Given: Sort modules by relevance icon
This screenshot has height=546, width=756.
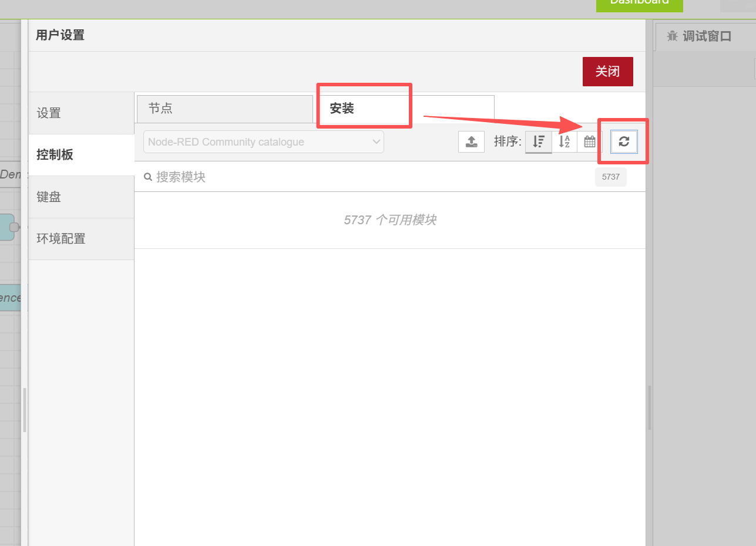Looking at the screenshot, I should (538, 141).
